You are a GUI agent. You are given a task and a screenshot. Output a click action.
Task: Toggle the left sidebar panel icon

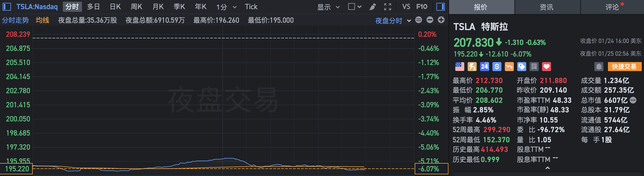click(x=6, y=7)
